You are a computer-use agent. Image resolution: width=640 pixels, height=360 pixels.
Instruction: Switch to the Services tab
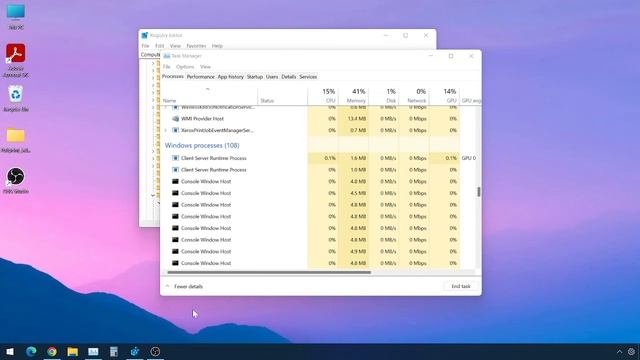click(x=308, y=77)
